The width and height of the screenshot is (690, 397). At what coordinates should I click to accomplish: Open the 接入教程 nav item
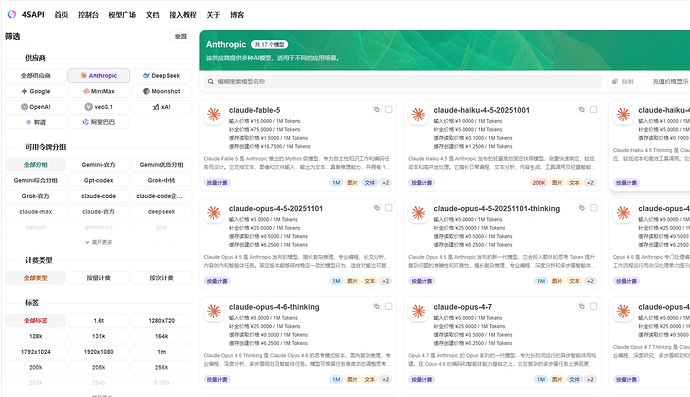pyautogui.click(x=183, y=15)
